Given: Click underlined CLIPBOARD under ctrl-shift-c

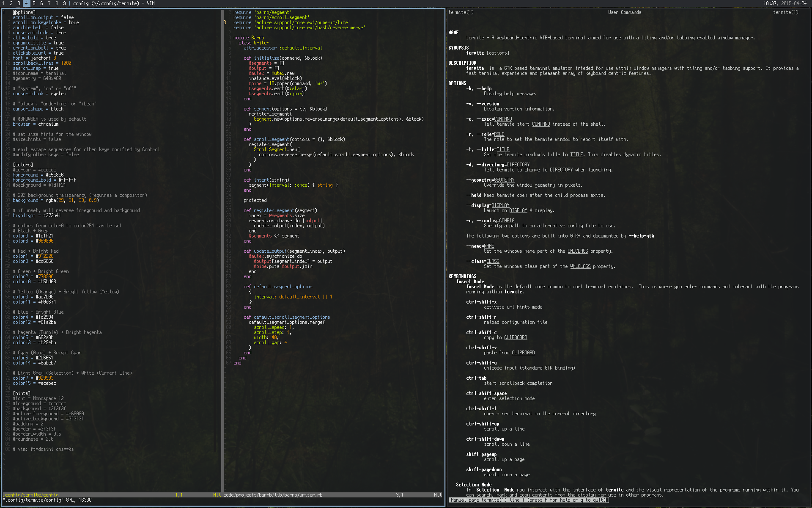Looking at the screenshot, I should click(x=516, y=337).
